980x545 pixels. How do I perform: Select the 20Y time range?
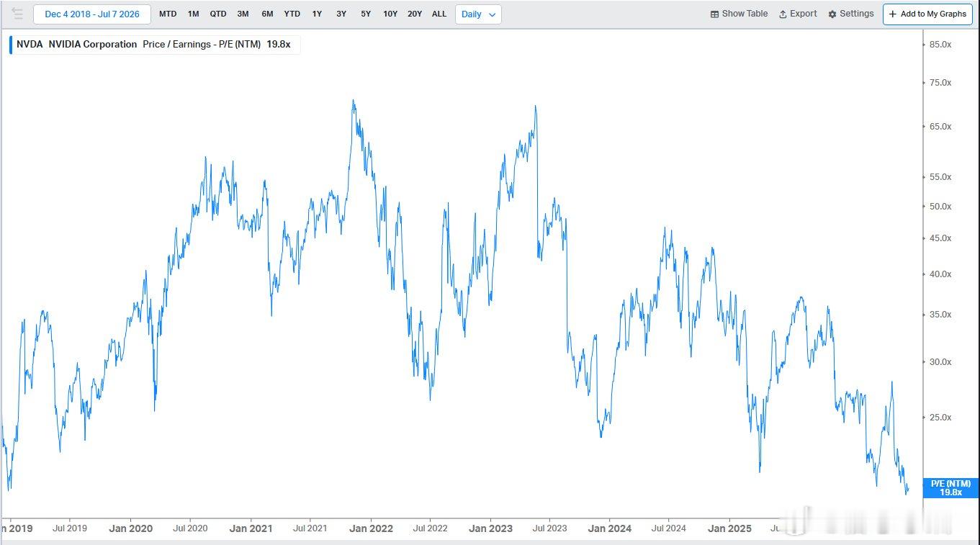pyautogui.click(x=415, y=14)
